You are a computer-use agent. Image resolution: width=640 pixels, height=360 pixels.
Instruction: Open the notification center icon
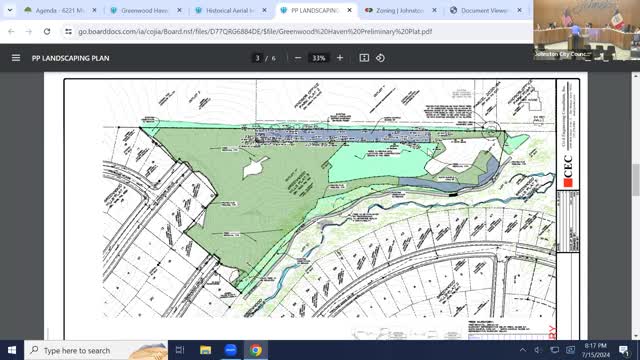[x=624, y=350]
